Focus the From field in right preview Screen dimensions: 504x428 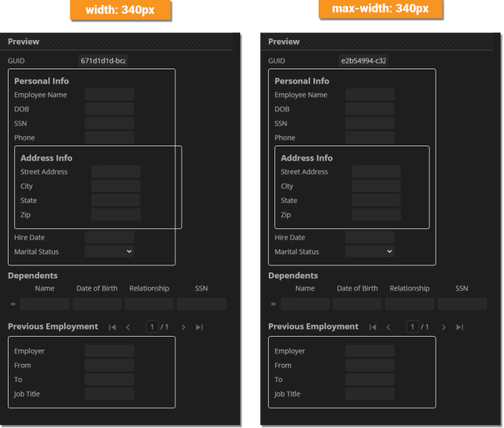pyautogui.click(x=370, y=365)
